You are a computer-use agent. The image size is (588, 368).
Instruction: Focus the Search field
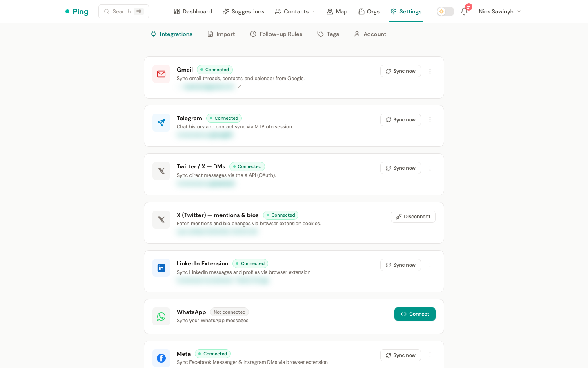[x=124, y=11]
